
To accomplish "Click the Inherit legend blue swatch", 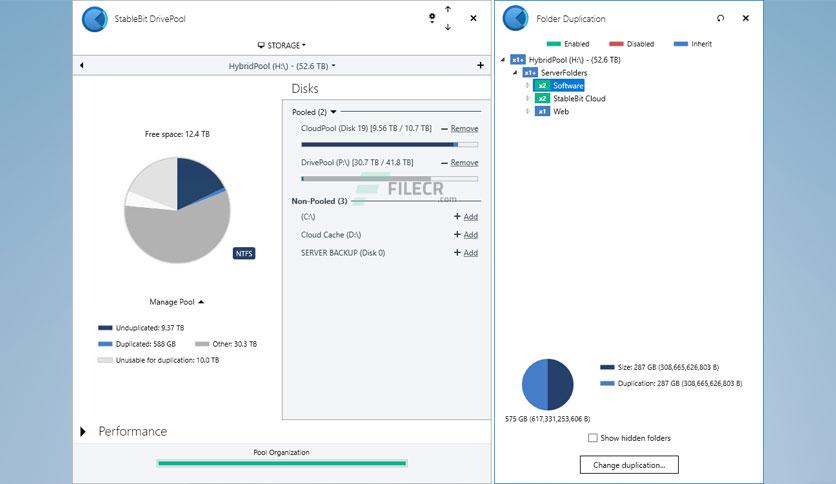I will 681,44.
